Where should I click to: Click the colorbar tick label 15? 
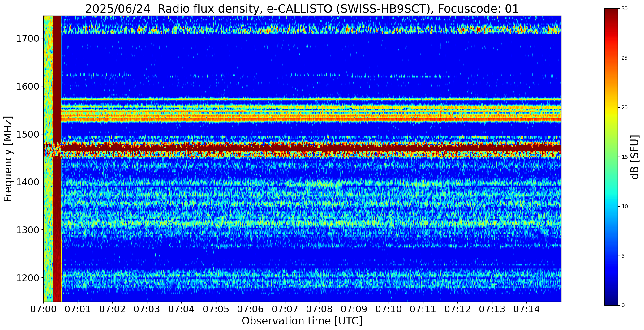625,157
